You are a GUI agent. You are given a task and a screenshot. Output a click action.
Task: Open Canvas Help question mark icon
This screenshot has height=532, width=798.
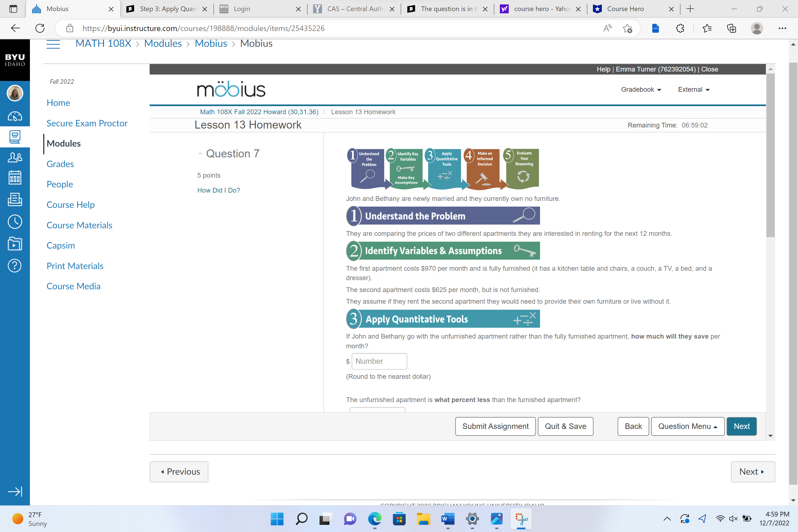(15, 266)
